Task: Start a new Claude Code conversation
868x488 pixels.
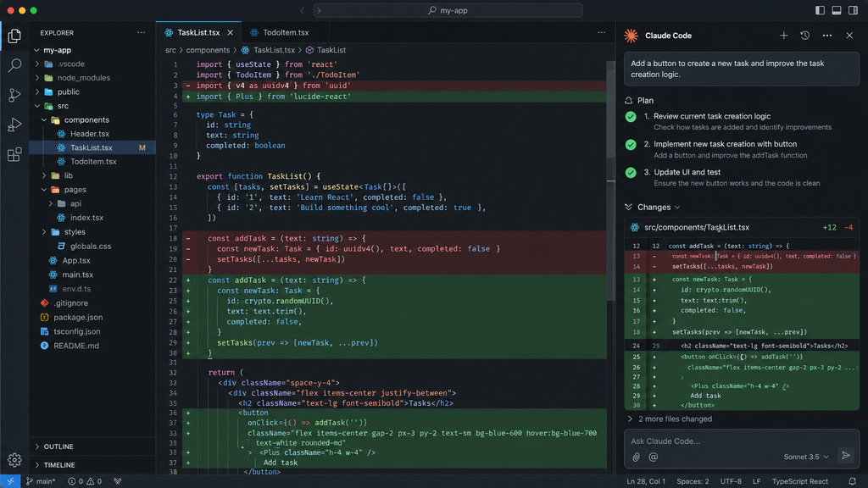Action: point(784,36)
